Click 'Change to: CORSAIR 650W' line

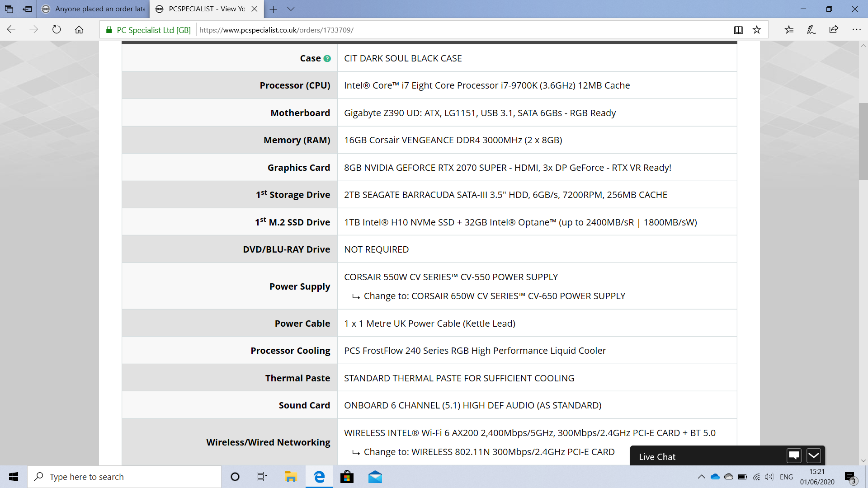tap(489, 296)
